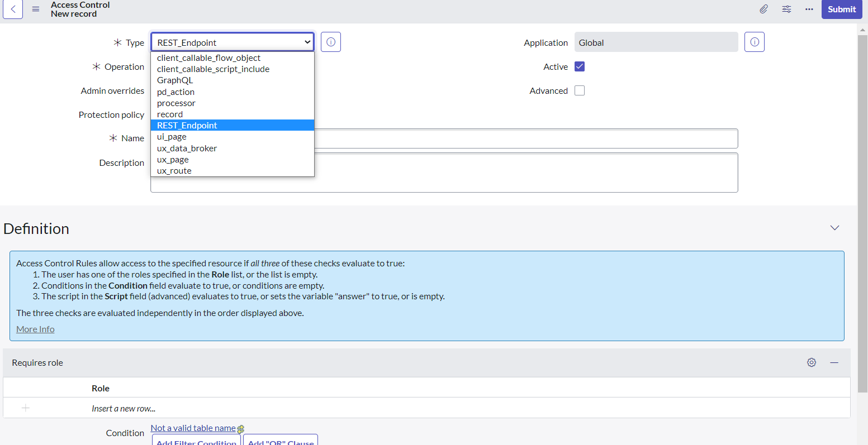Collapse the Requires role section
The width and height of the screenshot is (868, 445).
[834, 362]
